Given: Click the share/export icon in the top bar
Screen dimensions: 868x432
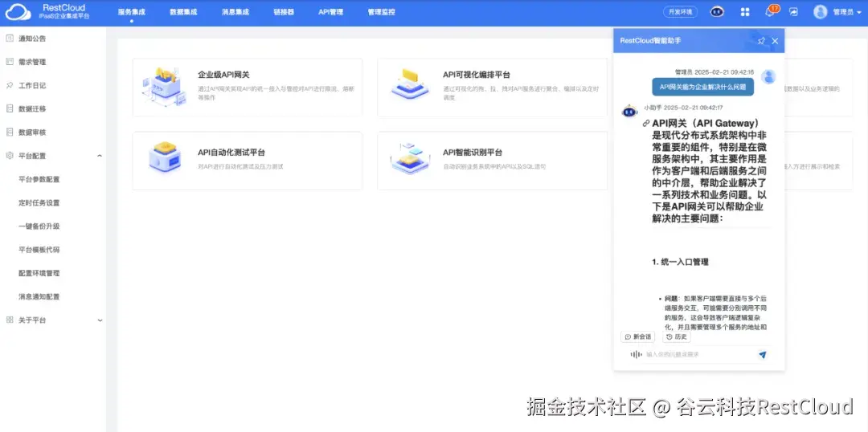Looking at the screenshot, I should tap(794, 11).
